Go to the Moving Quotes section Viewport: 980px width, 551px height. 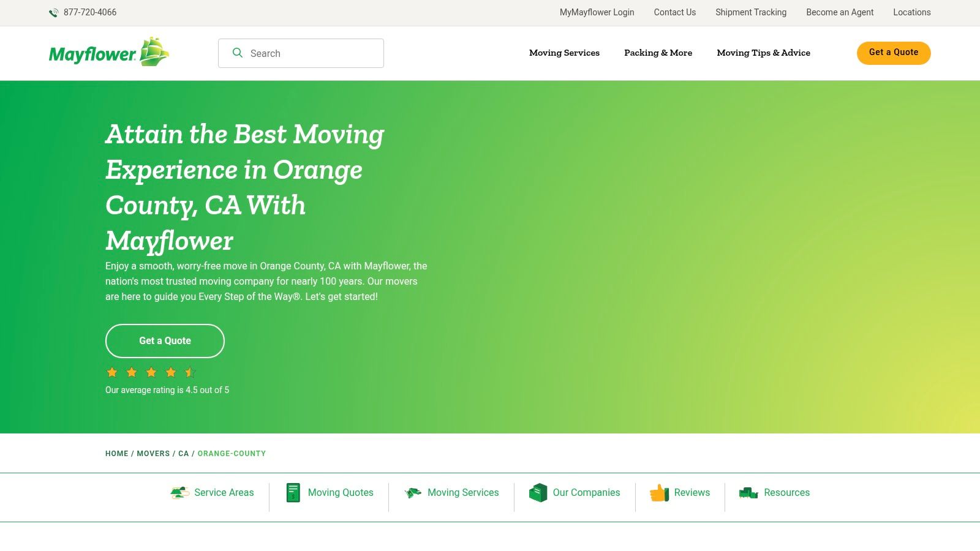coord(330,493)
